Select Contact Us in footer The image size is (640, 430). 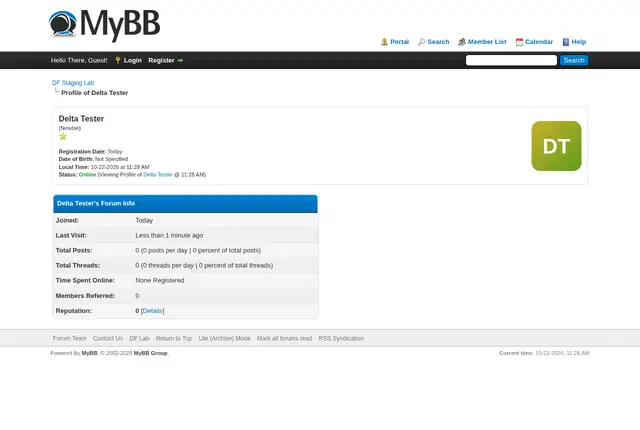tap(108, 339)
